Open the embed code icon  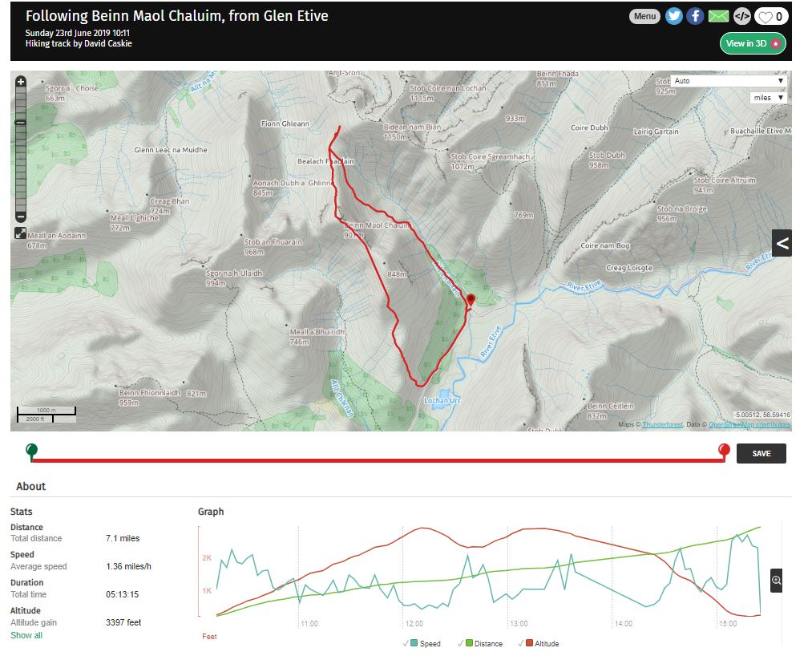(742, 16)
